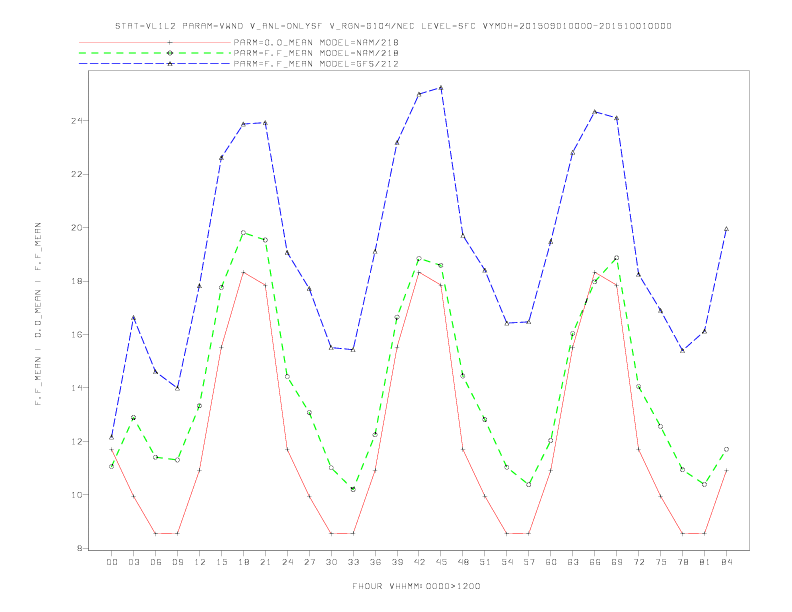Click x-axis tick label 84
Image resolution: width=792 pixels, height=612 pixels.
726,562
